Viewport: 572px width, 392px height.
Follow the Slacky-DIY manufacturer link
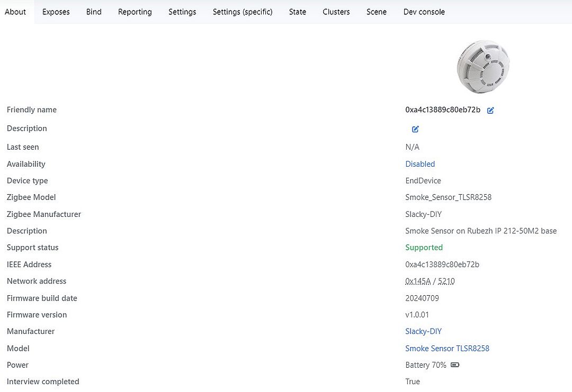pyautogui.click(x=424, y=331)
